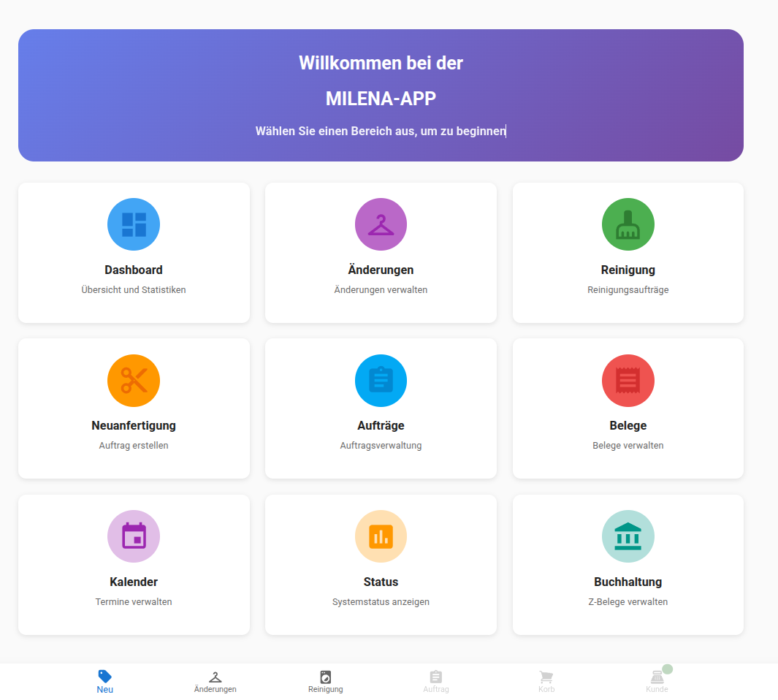Click the blue clipboard Aufträge icon
The height and width of the screenshot is (700, 778).
[x=381, y=381]
